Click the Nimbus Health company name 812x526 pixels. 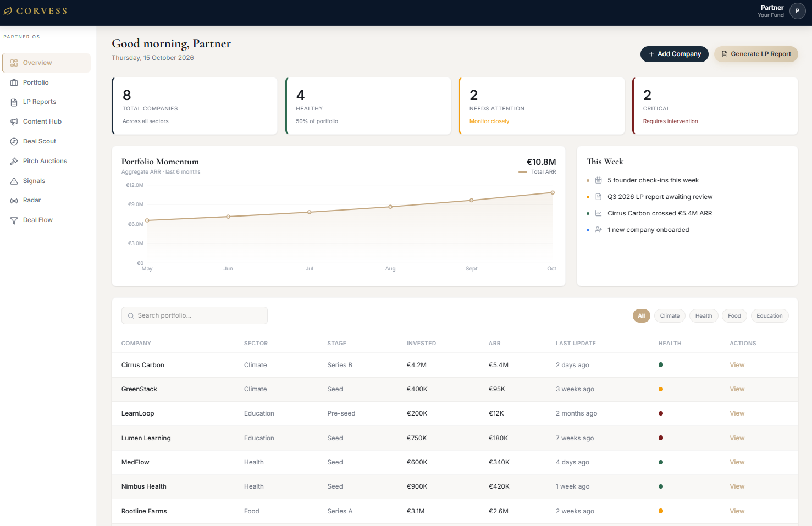click(144, 486)
